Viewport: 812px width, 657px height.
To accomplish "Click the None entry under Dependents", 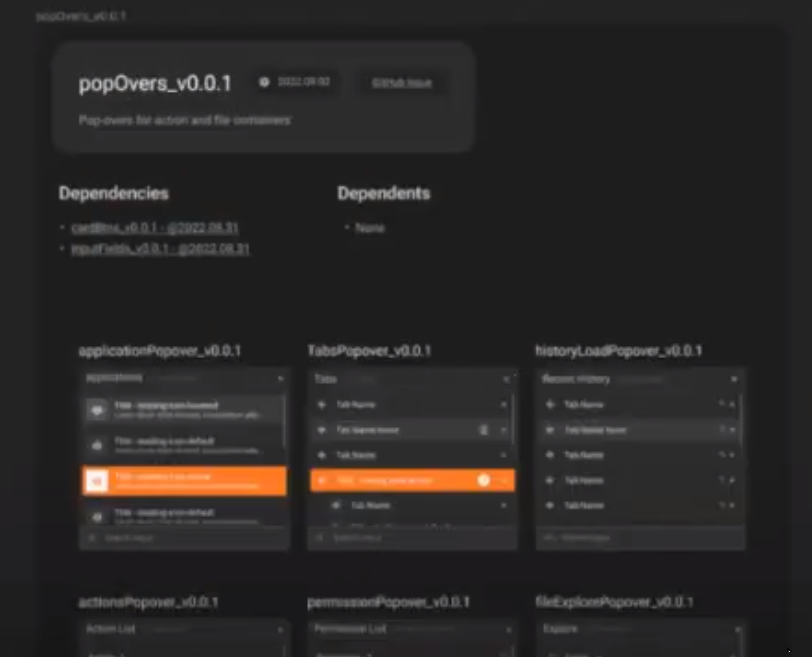I will [x=370, y=228].
